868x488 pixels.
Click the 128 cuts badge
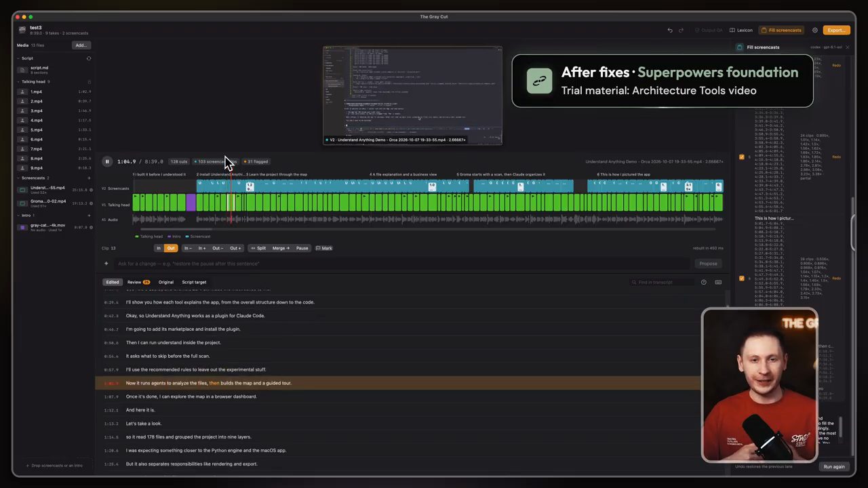coord(179,161)
